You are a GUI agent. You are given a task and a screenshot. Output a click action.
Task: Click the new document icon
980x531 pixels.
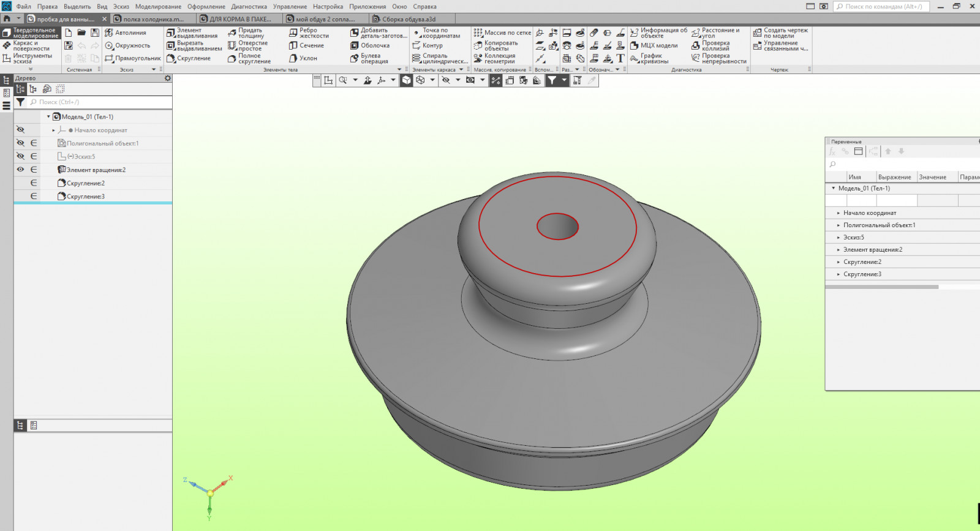click(69, 32)
